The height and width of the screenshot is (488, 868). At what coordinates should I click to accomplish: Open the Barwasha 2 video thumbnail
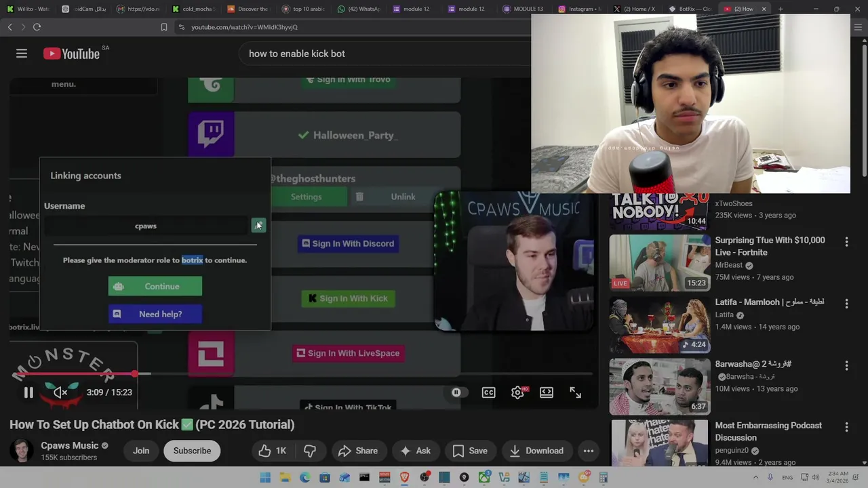tap(659, 386)
